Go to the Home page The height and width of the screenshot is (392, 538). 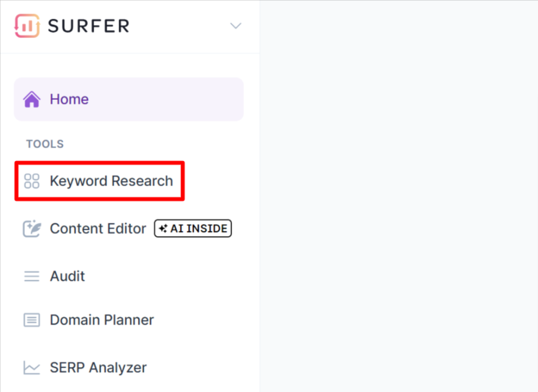[69, 99]
